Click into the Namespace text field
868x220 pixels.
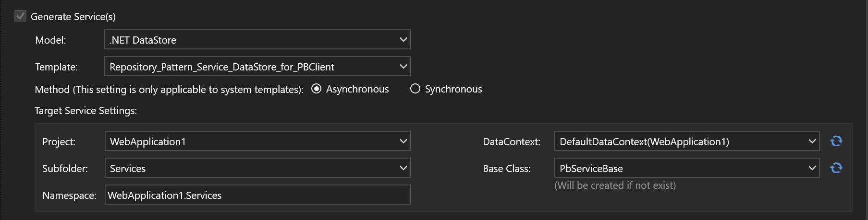(x=257, y=195)
